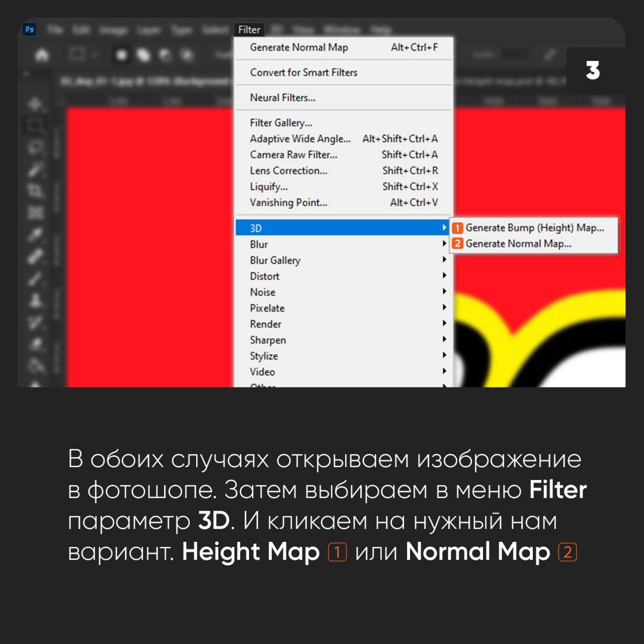Click the Photoshop Ps logo icon
The image size is (644, 644).
pos(30,29)
